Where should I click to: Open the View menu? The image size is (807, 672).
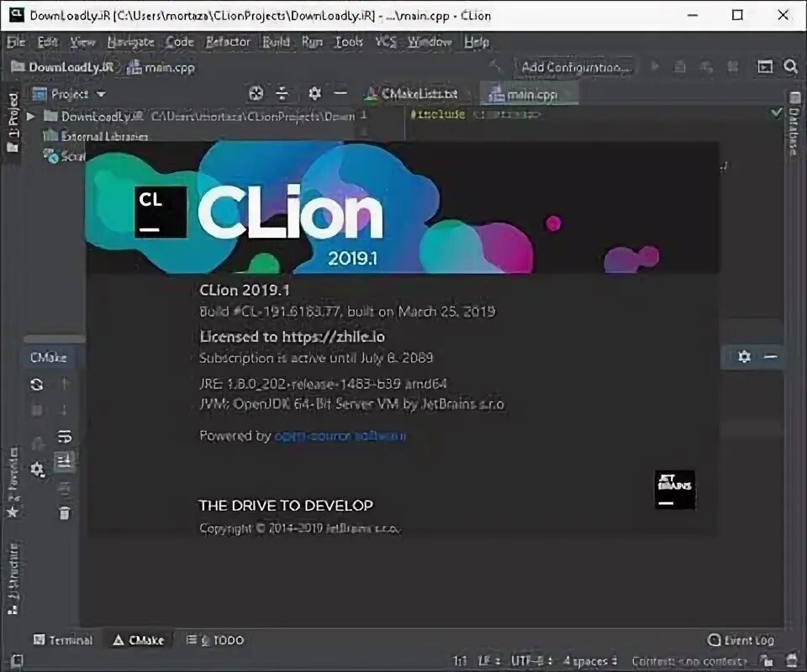82,42
